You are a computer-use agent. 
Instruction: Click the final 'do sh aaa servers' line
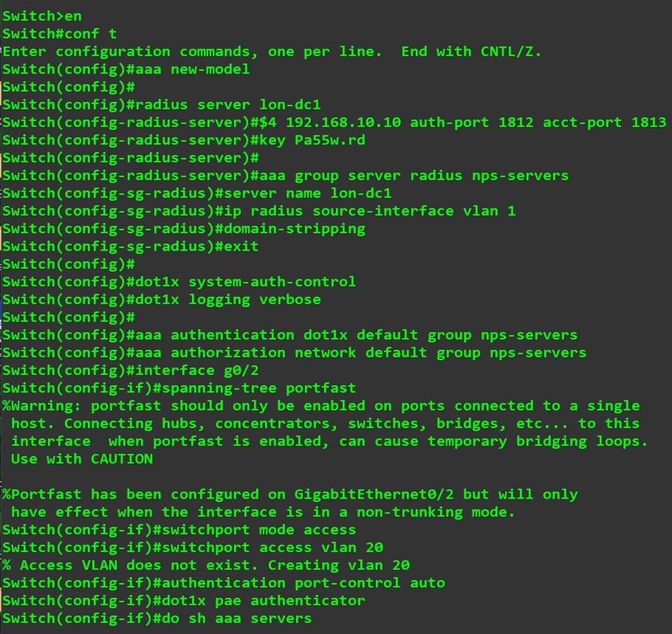coord(157,619)
